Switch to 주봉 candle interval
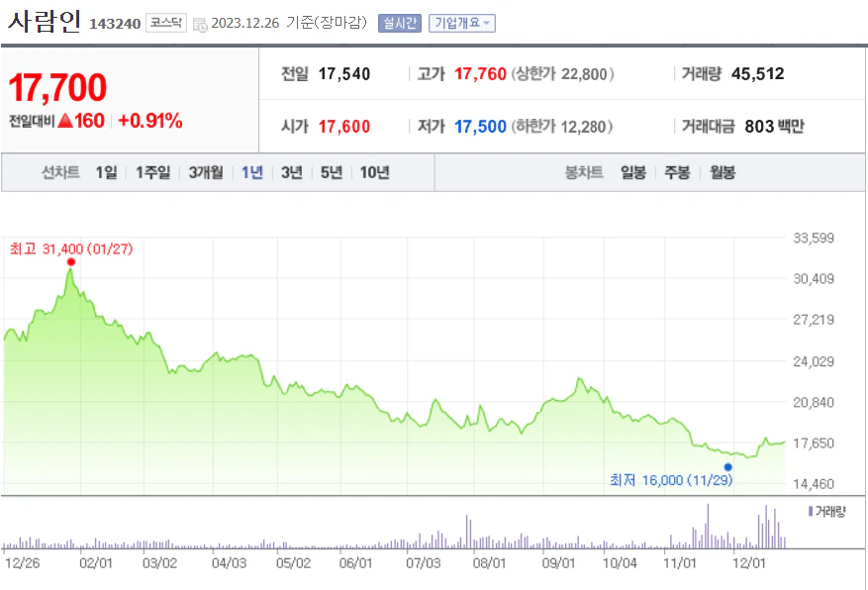The image size is (868, 590). coord(677,171)
